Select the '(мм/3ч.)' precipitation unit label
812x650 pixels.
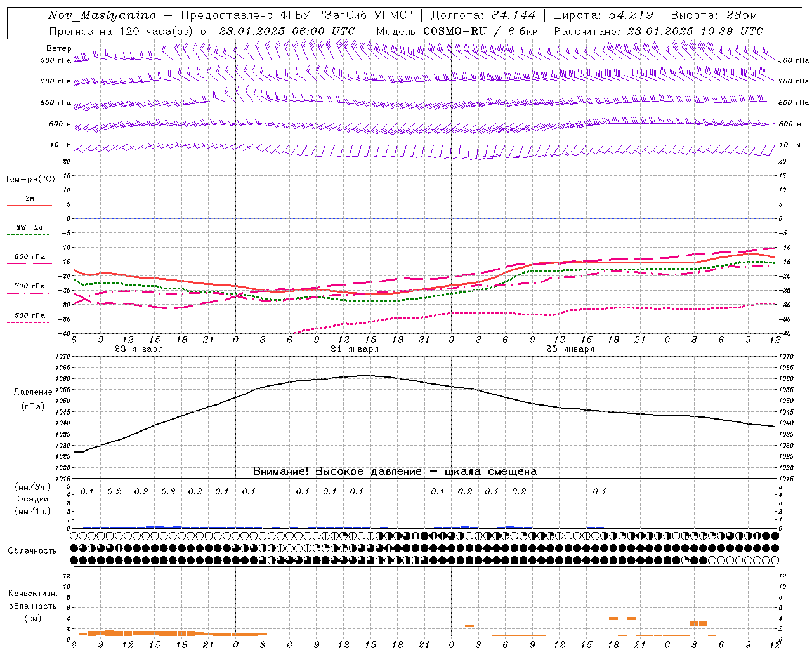33,487
